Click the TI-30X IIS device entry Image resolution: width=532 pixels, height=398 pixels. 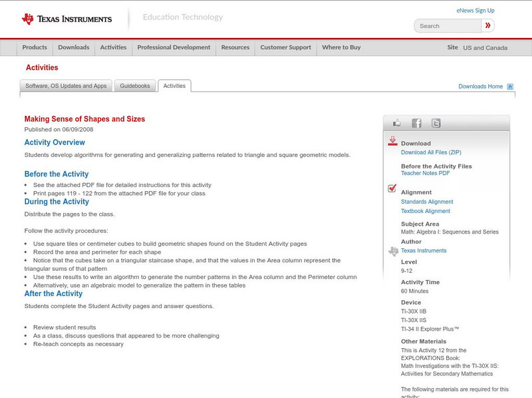tap(414, 320)
